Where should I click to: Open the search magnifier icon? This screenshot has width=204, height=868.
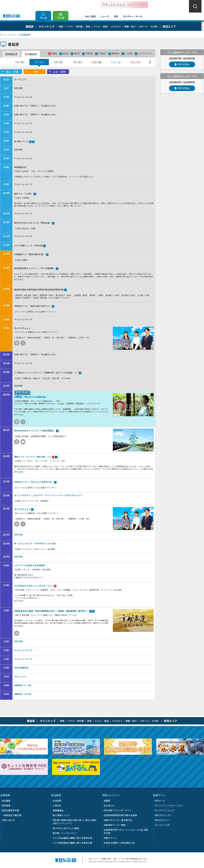tap(195, 6)
